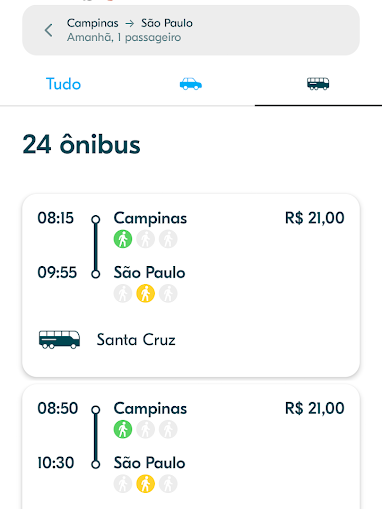Tap first grey walking icon under 09:55 São Paulo

(123, 294)
